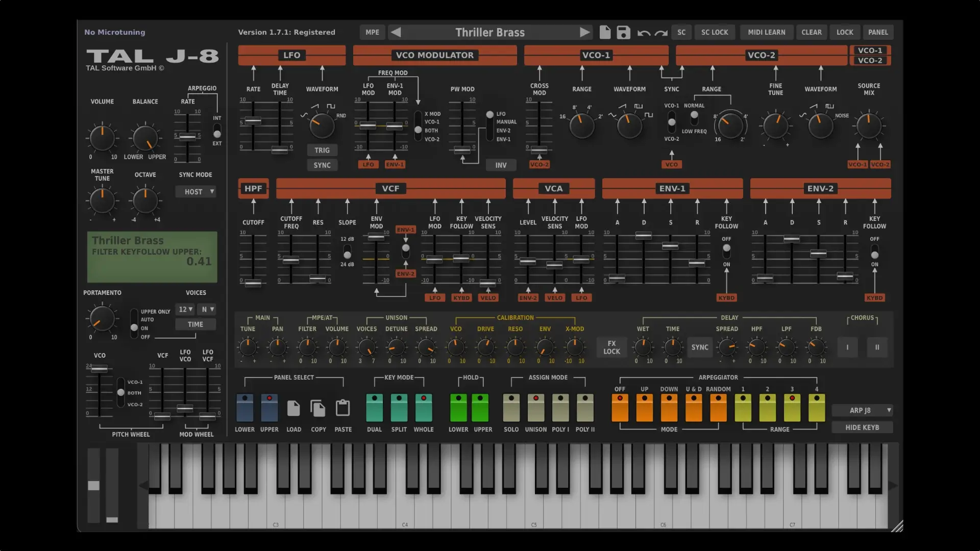This screenshot has width=980, height=551.
Task: Open the HOST sync mode dropdown
Action: tap(196, 192)
